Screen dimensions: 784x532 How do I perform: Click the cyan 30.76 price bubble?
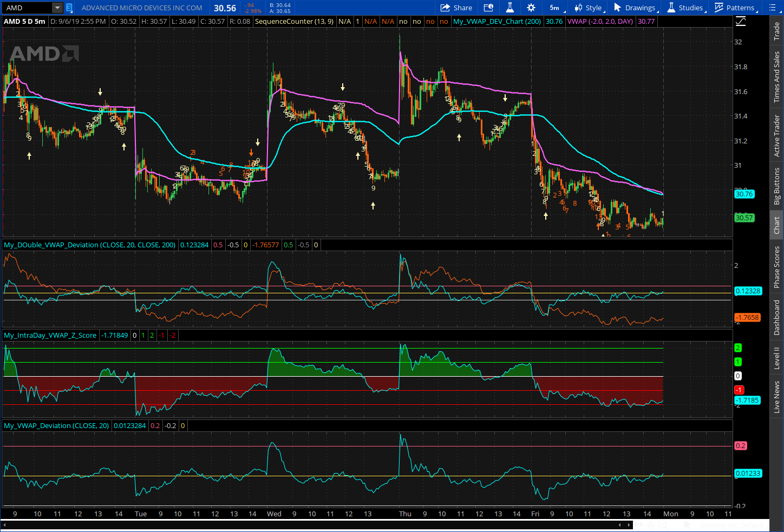(744, 194)
